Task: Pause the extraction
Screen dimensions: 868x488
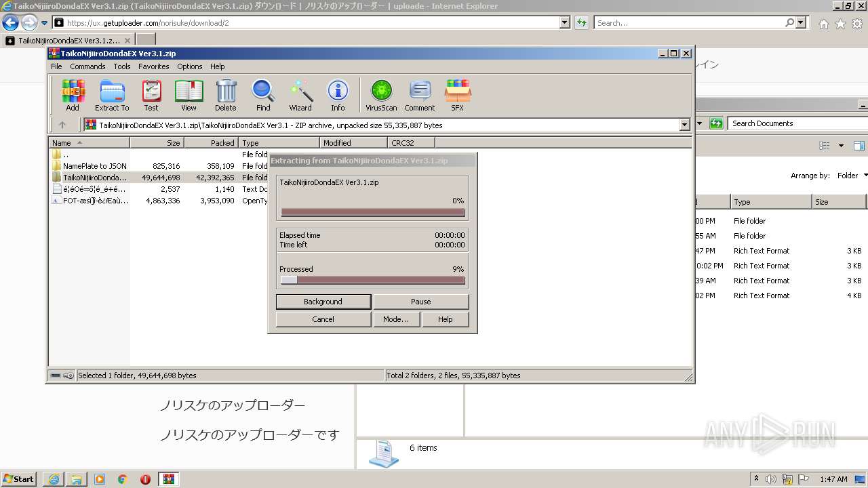Action: tap(421, 302)
